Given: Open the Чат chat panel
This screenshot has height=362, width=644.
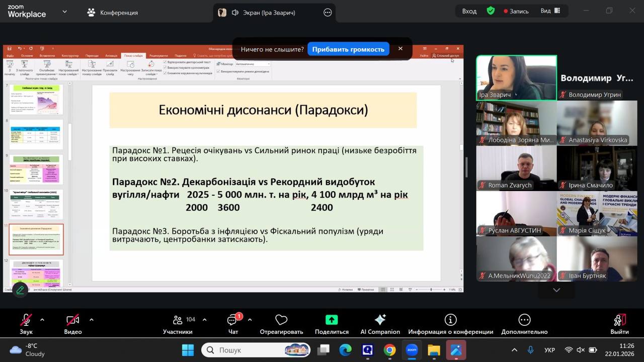Looking at the screenshot, I should [x=233, y=320].
